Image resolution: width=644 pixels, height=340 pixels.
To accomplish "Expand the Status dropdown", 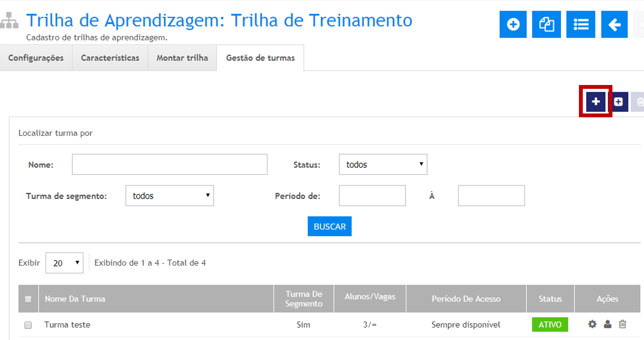I will pyautogui.click(x=383, y=165).
